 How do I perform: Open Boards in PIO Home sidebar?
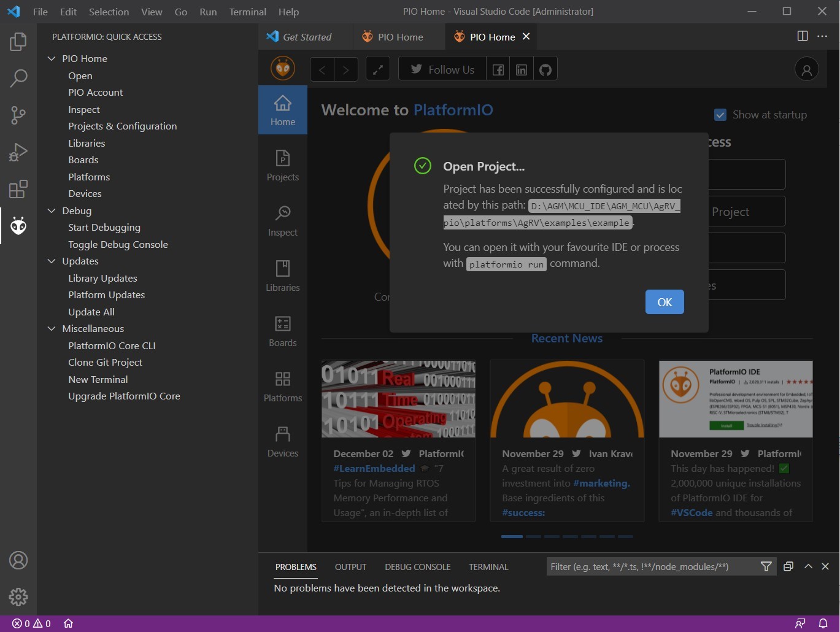[x=283, y=331]
